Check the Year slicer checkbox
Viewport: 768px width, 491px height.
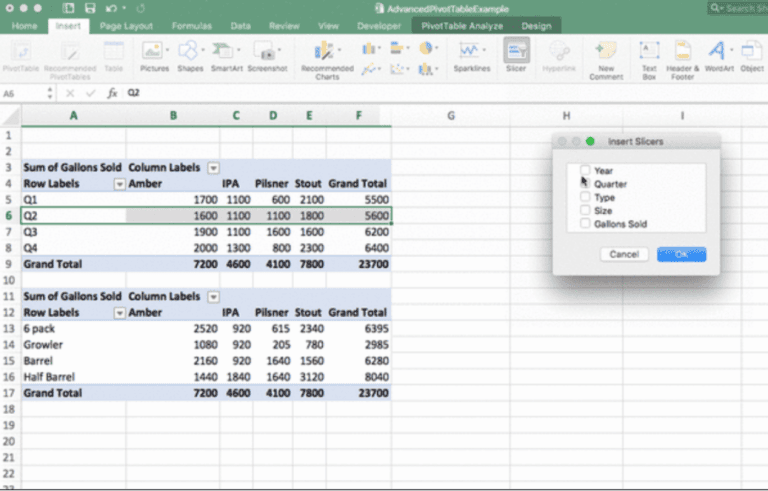pyautogui.click(x=586, y=171)
